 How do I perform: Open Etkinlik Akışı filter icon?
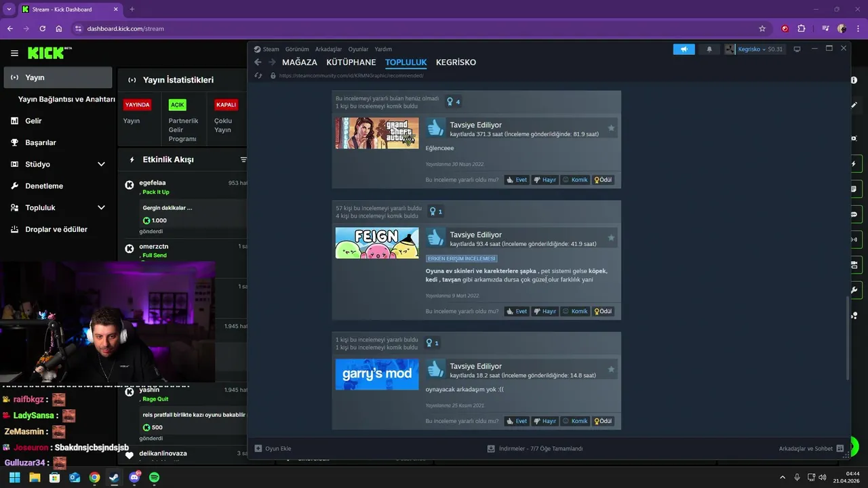[x=243, y=160]
